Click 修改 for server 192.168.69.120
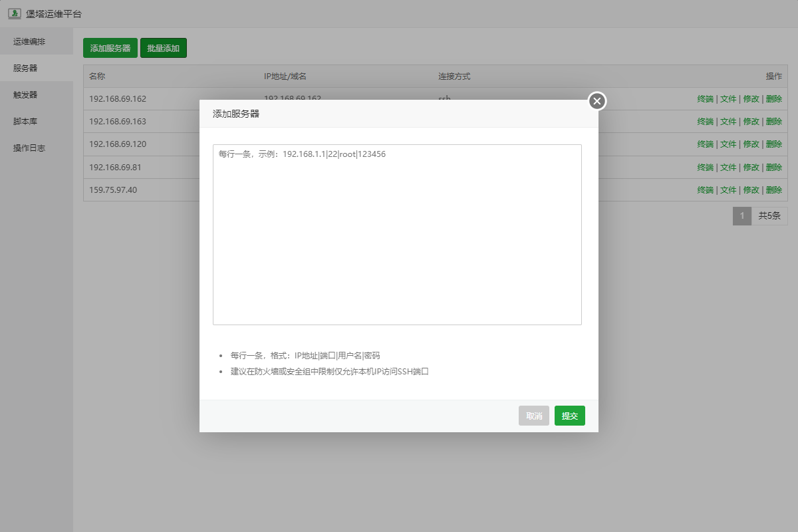 point(751,144)
